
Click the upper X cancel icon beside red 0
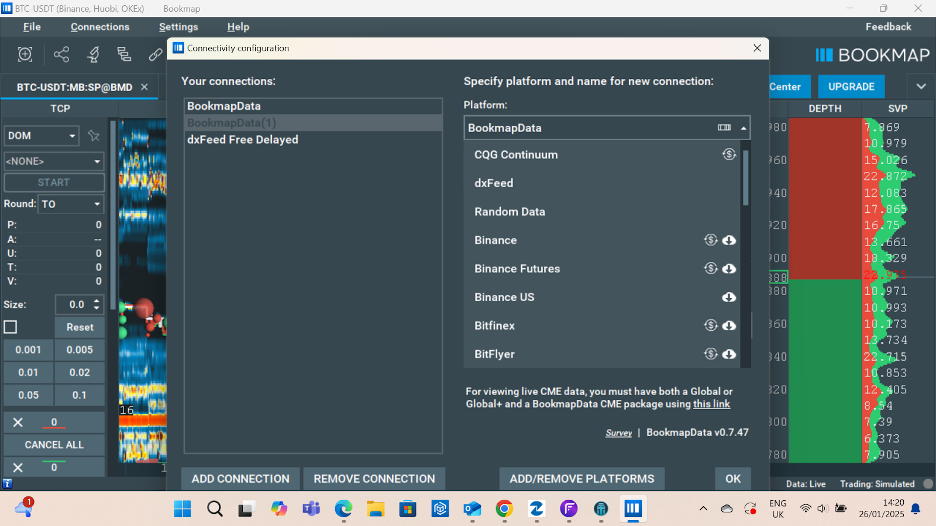pos(18,423)
